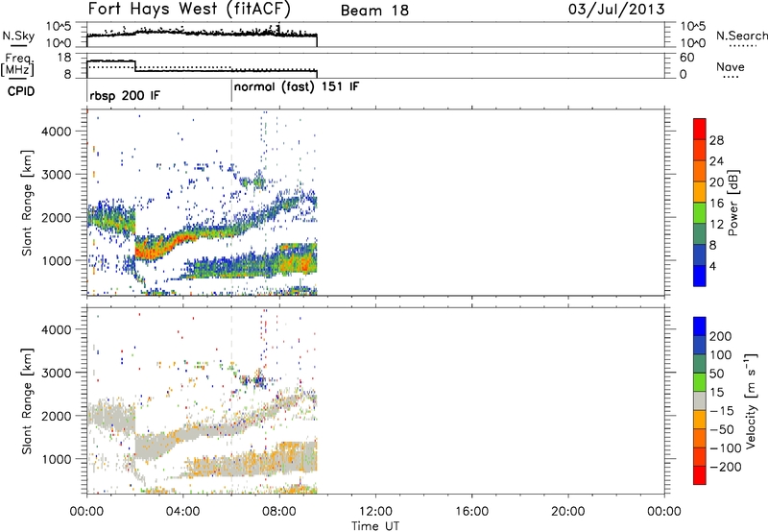Click the 'rbsp 200 IF' CPID text

[x=125, y=95]
